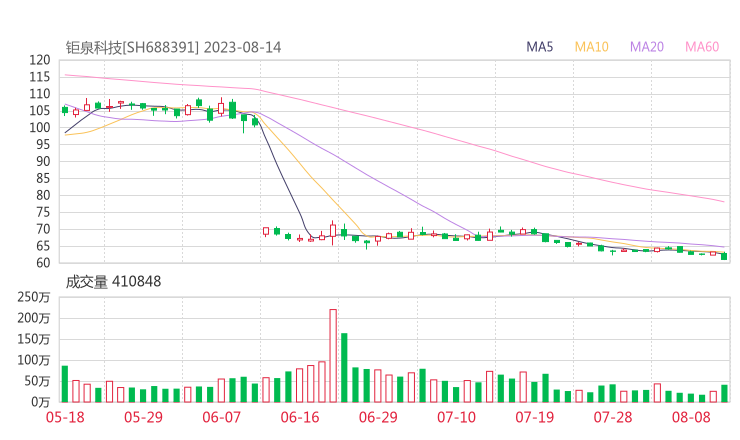Toggle the MA10 legend entry
Screen dimensions: 740x440
click(x=592, y=46)
